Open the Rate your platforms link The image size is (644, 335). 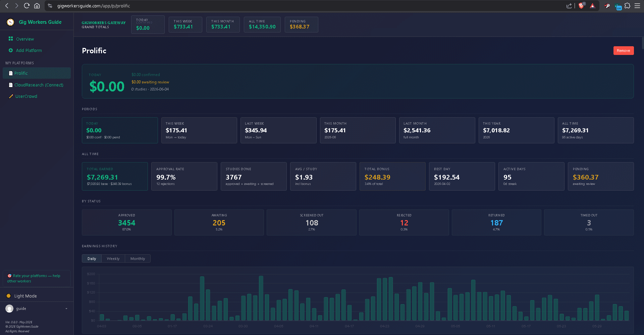[37, 278]
